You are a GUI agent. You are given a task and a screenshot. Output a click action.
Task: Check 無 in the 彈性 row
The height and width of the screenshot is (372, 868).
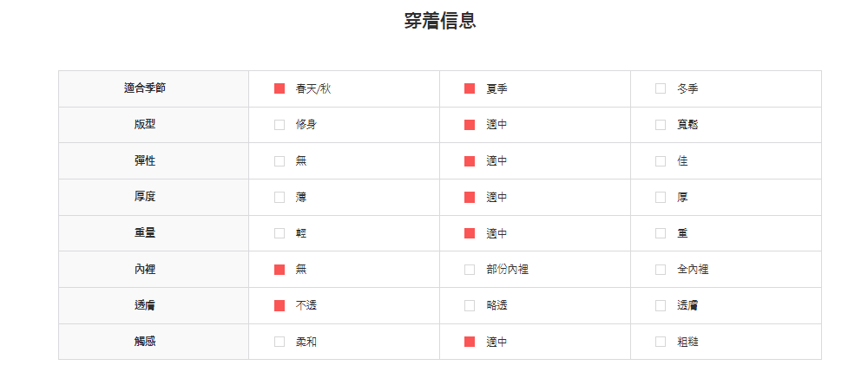tap(279, 161)
